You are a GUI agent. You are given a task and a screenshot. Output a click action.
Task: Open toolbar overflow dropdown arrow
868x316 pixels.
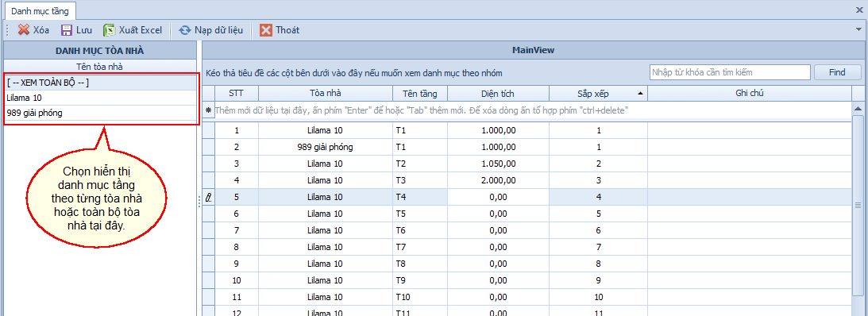[858, 29]
